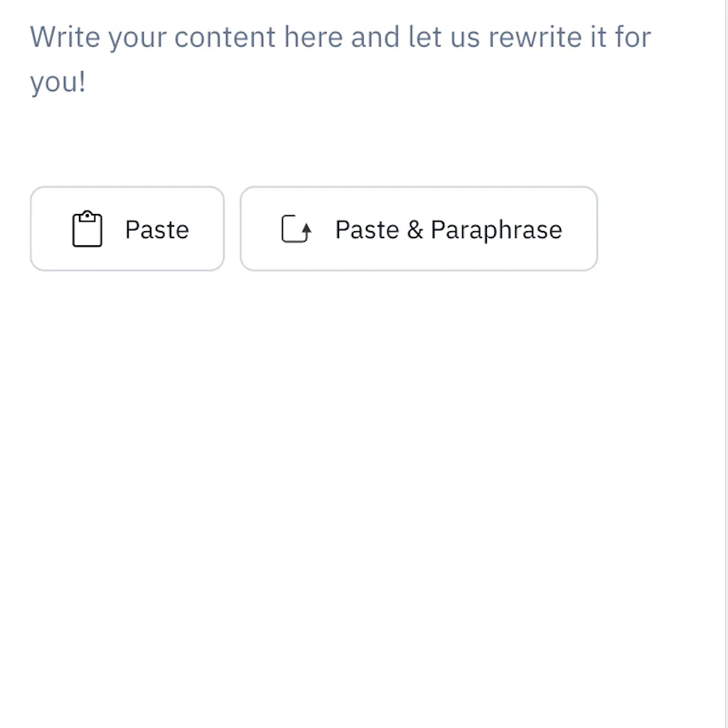Click the empty editor area below the buttons
The height and width of the screenshot is (728, 728).
(355, 427)
